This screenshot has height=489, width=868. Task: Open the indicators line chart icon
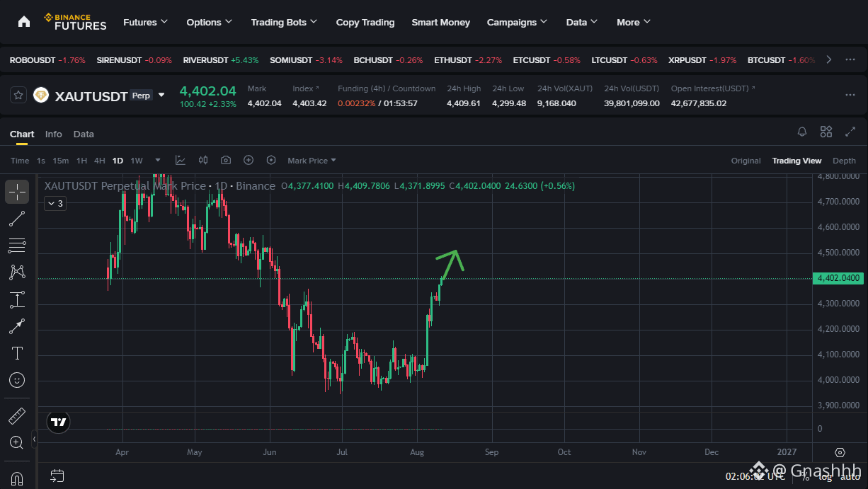point(181,161)
